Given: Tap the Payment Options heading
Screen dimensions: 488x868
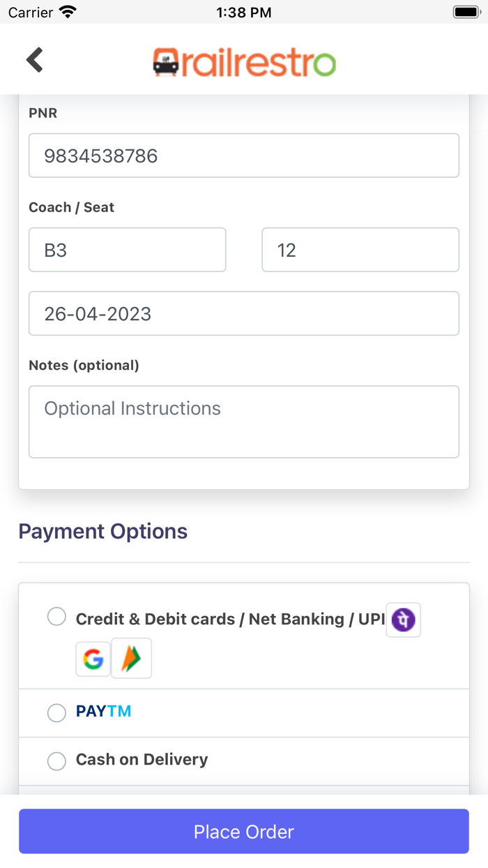Looking at the screenshot, I should tap(103, 531).
